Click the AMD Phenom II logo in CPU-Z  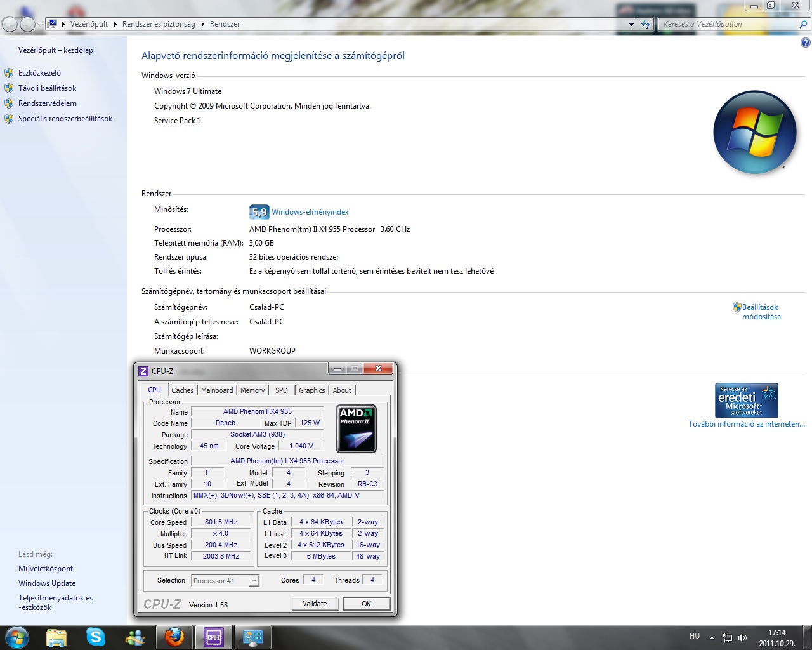coord(356,428)
